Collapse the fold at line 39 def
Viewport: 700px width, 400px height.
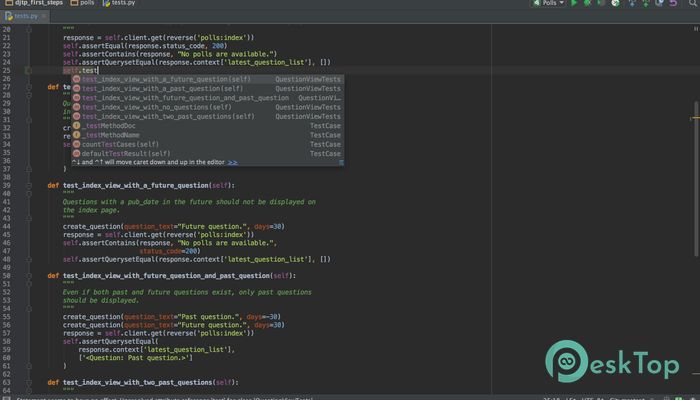pyautogui.click(x=29, y=185)
